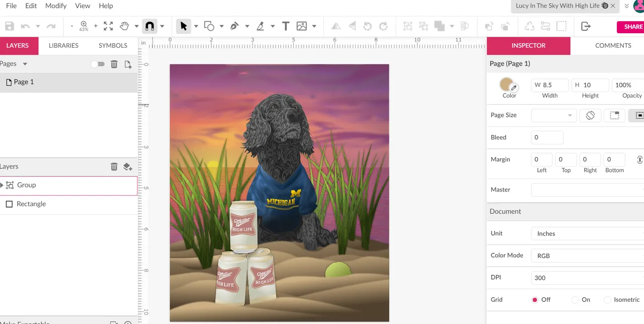Select the Pointer arrow tool

184,26
